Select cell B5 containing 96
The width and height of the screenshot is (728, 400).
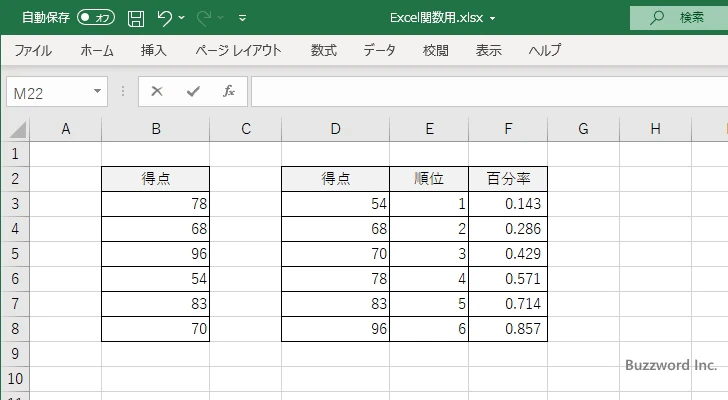(156, 254)
